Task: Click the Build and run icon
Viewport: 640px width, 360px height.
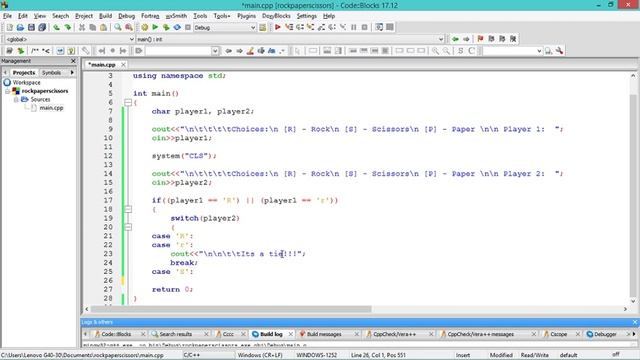Action: coord(166,27)
